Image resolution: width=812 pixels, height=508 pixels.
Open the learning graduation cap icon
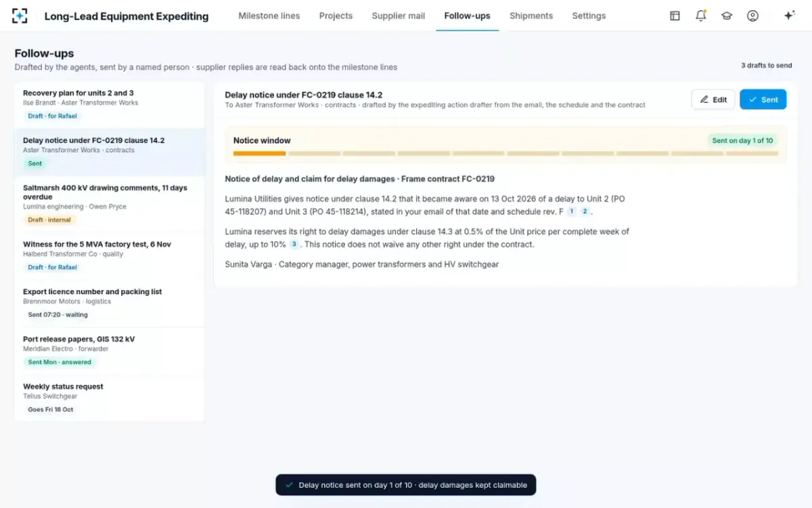click(727, 16)
